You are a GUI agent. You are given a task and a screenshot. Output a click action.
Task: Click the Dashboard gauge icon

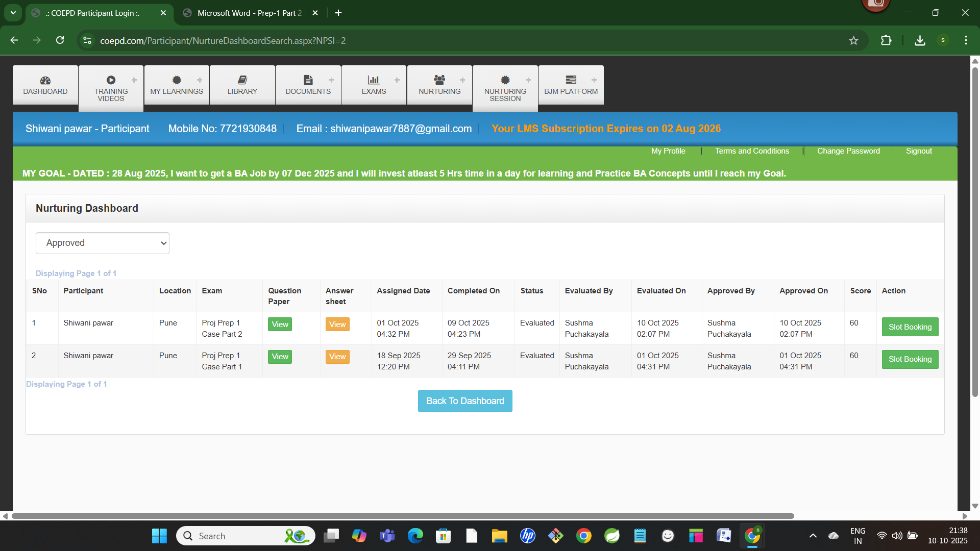click(x=45, y=80)
